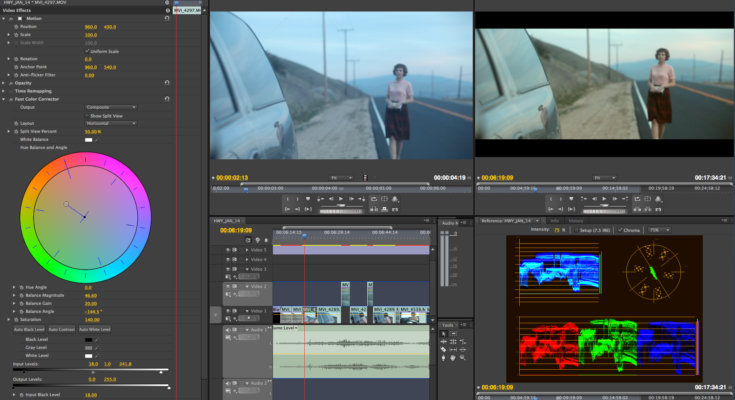Select the Pen tool in Tools panel
The image size is (735, 400).
pyautogui.click(x=443, y=358)
